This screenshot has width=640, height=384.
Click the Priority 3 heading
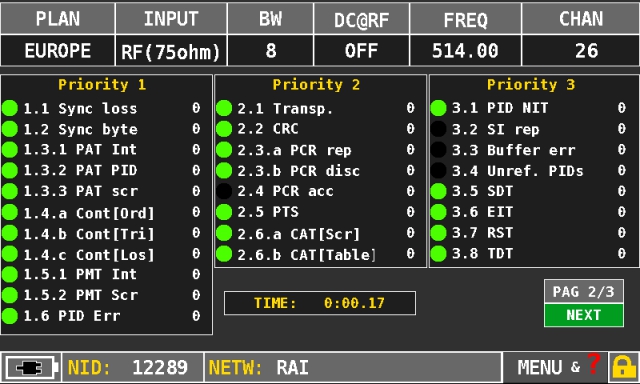(x=531, y=84)
